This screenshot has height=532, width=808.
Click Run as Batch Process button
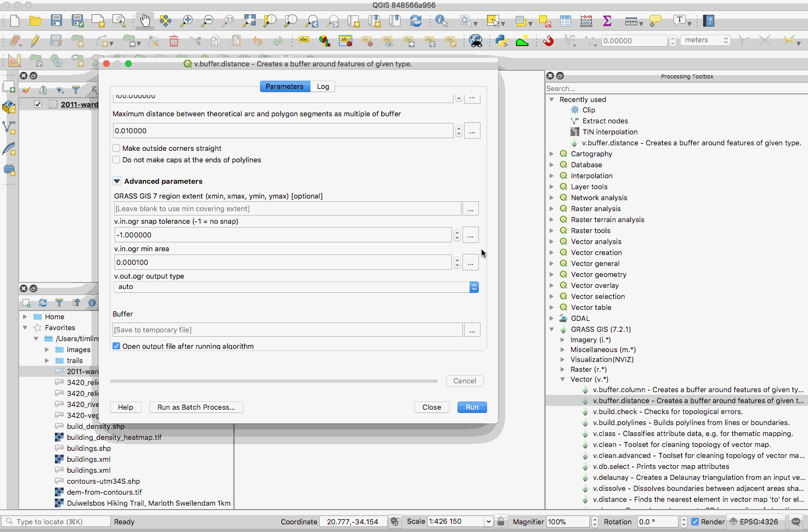(196, 407)
